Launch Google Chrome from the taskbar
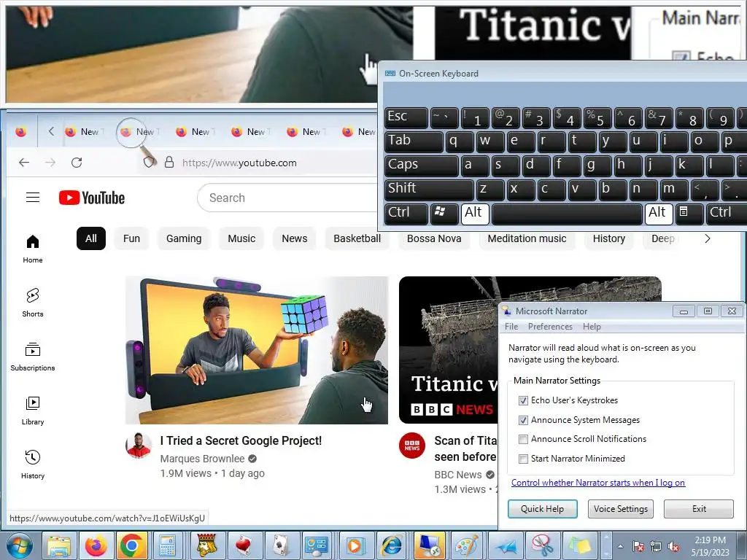Screen dimensions: 747x560 tap(132, 545)
